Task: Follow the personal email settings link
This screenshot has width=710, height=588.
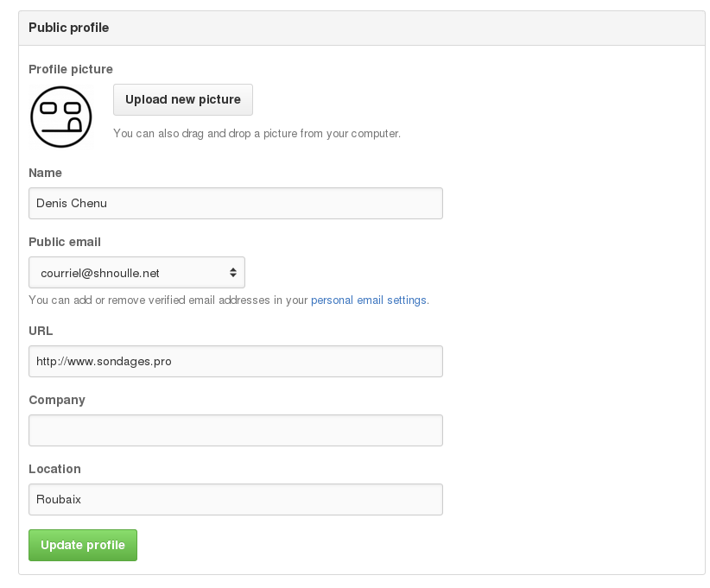Action: (x=369, y=300)
